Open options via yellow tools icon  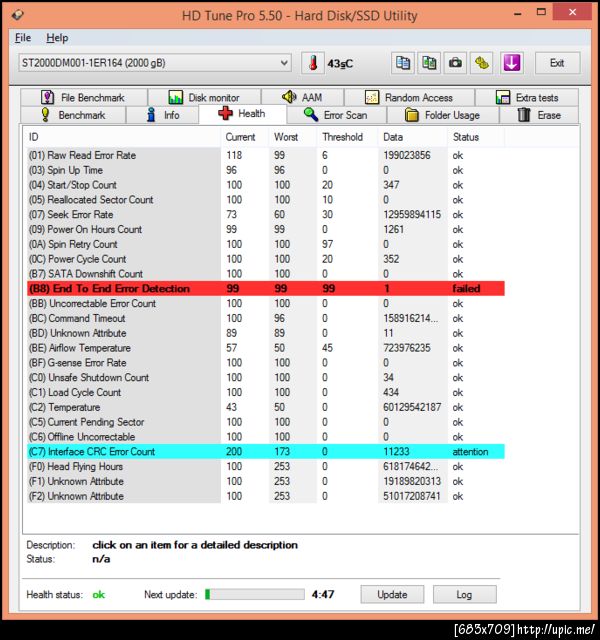[482, 63]
